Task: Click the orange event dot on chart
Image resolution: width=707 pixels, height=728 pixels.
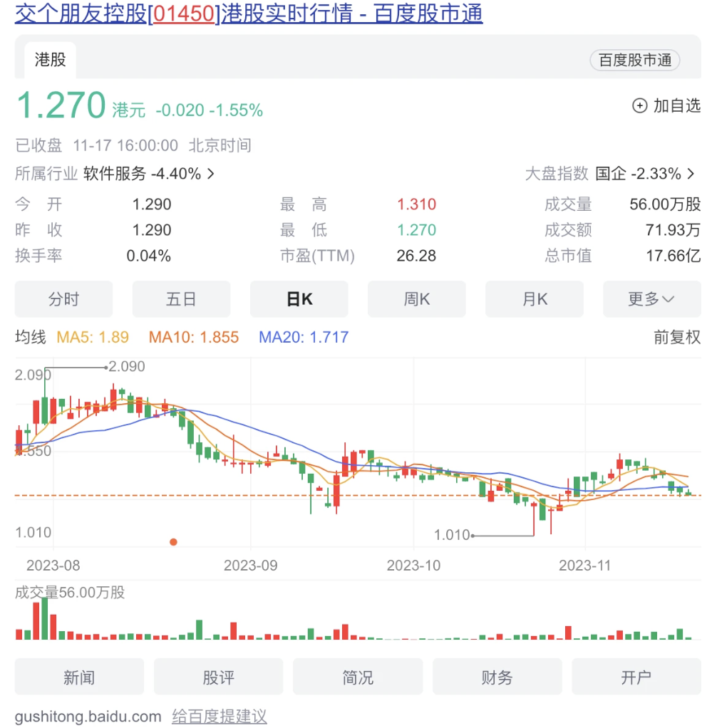Action: pos(173,542)
